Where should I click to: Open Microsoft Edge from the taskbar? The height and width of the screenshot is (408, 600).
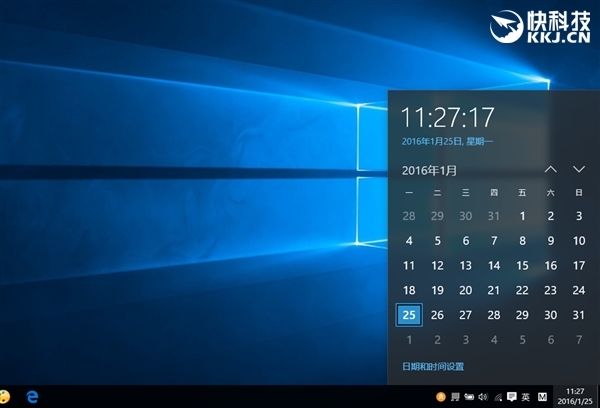pos(32,397)
